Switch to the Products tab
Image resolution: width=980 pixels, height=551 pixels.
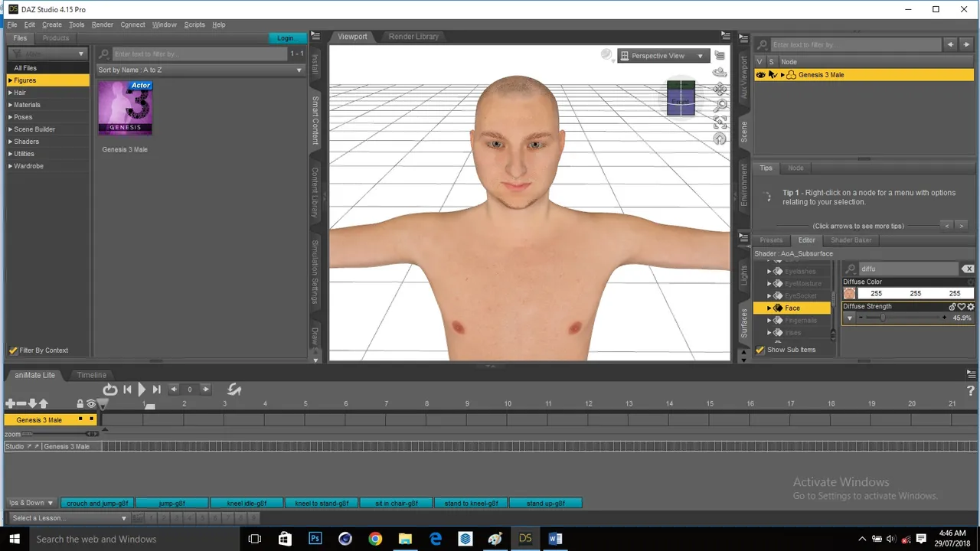coord(56,37)
